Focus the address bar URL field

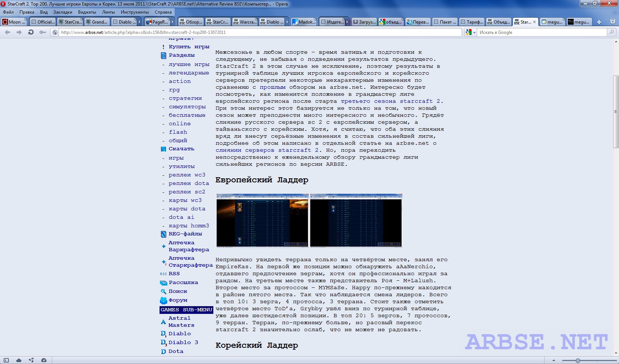point(260,32)
